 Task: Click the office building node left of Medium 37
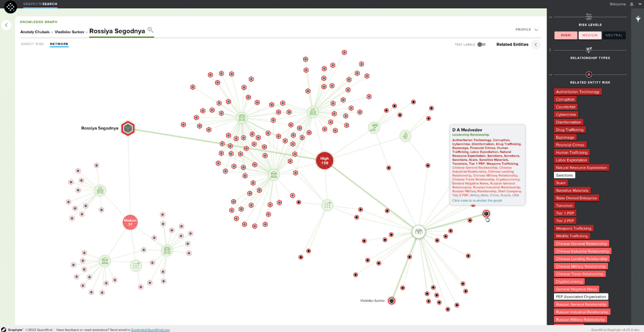100,190
